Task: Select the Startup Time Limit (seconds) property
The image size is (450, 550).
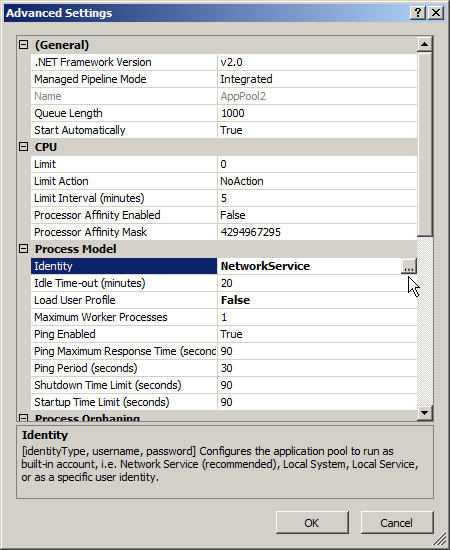Action: pyautogui.click(x=124, y=402)
